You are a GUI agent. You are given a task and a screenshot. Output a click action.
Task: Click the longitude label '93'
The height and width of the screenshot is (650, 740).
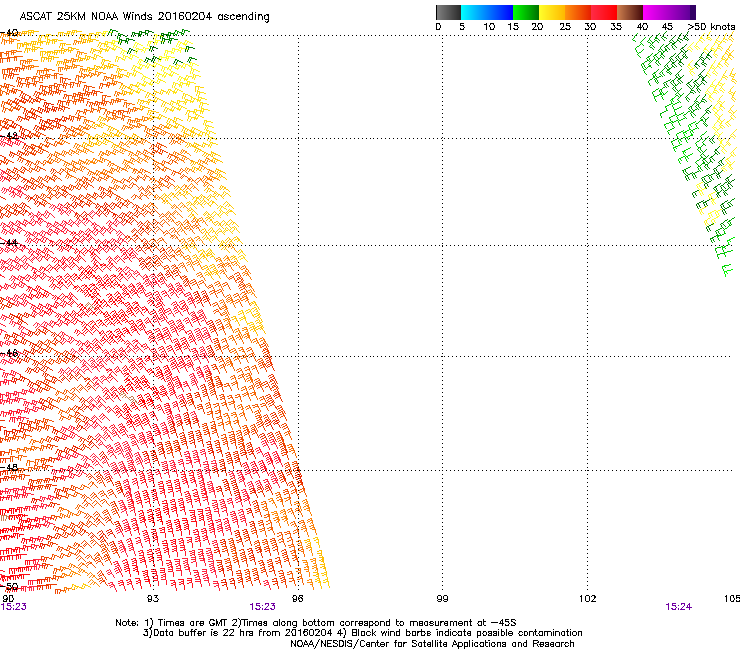coord(153,599)
